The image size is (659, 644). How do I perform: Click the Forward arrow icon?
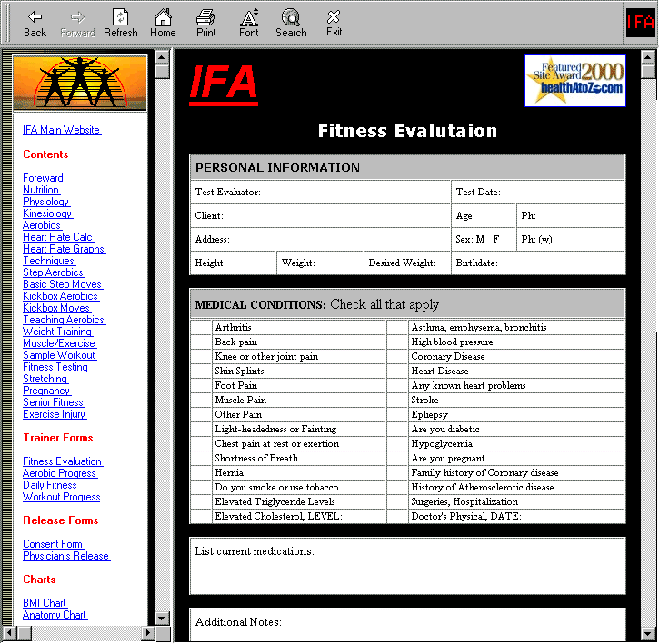[78, 24]
